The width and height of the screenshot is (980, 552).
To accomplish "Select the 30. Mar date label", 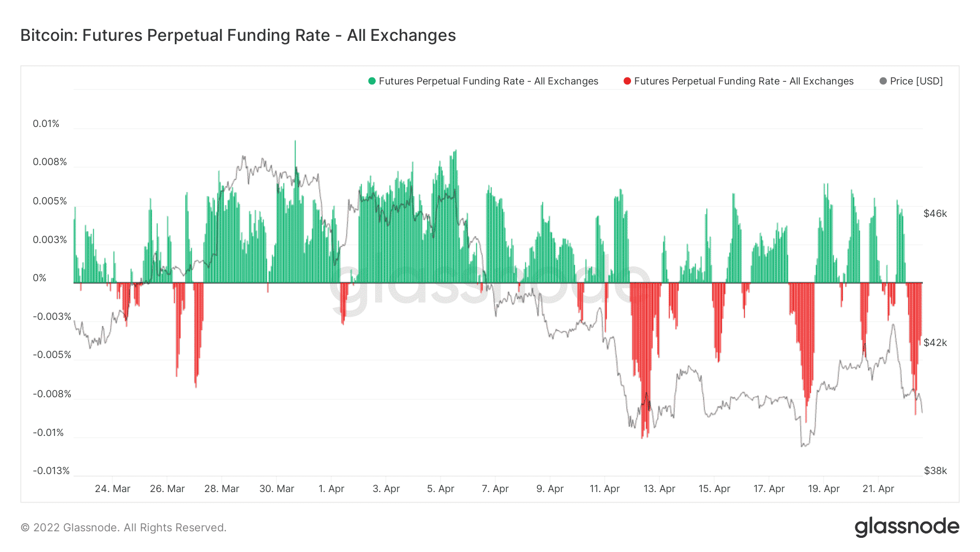I will coord(277,489).
